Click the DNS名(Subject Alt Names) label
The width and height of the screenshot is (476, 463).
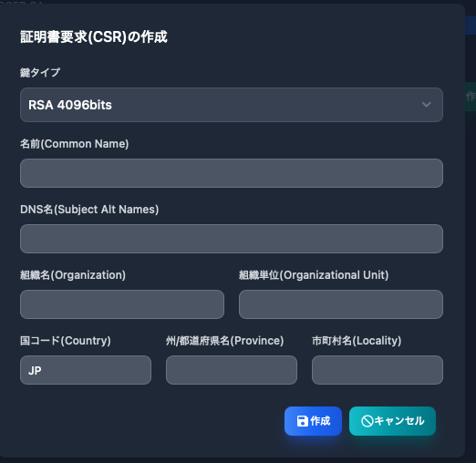[x=89, y=210]
